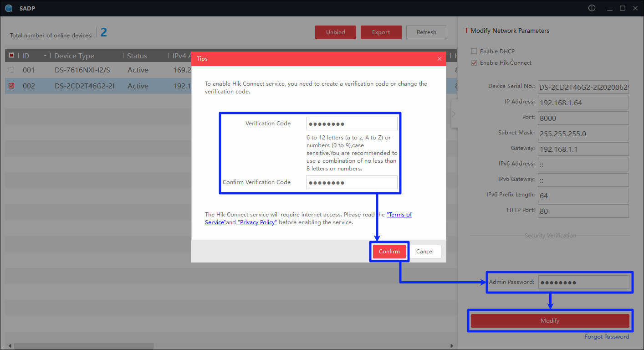Open the info icon in title bar
Viewport: 644px width, 350px height.
(592, 8)
